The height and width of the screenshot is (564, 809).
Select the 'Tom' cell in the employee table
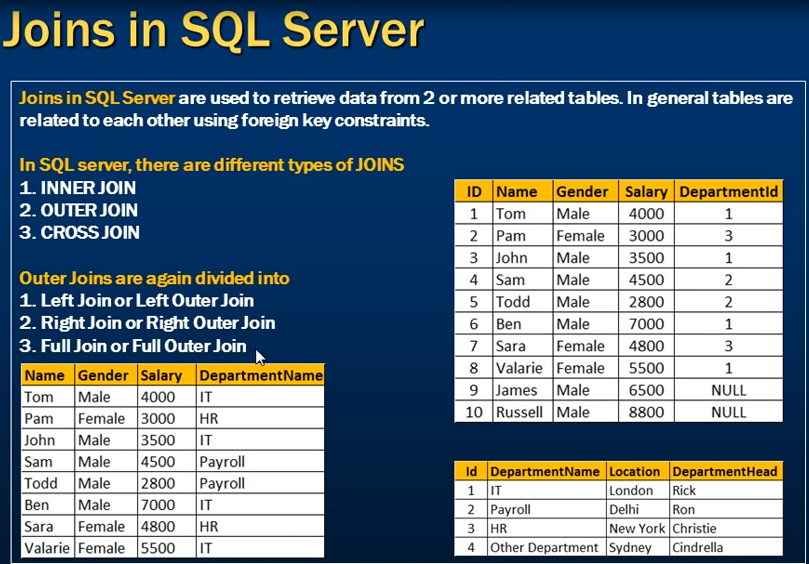(523, 214)
